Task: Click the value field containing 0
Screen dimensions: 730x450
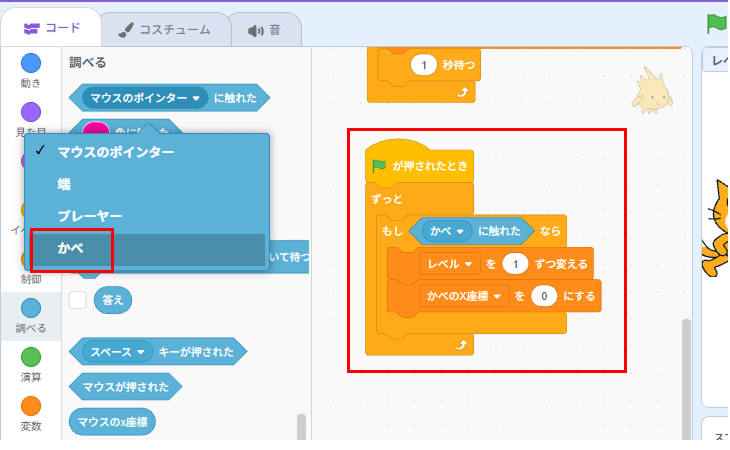Action: click(543, 296)
